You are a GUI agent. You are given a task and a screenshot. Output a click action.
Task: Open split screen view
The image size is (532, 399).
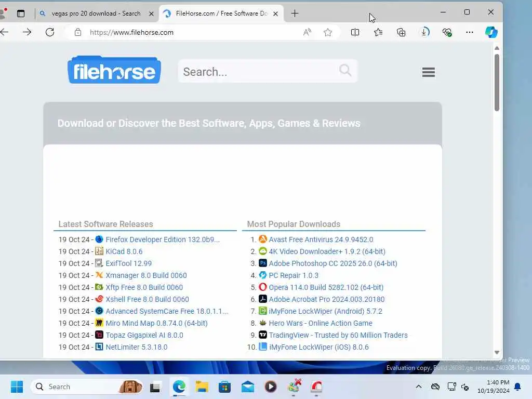click(x=355, y=32)
